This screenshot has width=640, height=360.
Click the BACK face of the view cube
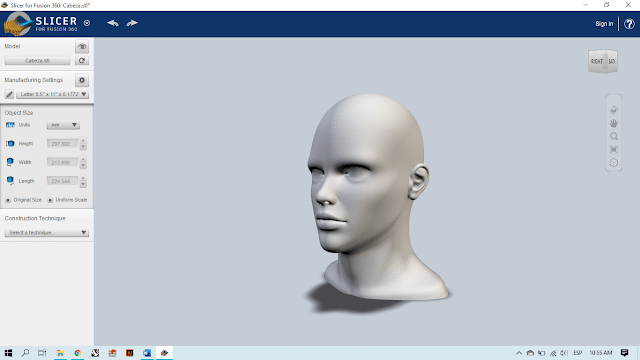pyautogui.click(x=611, y=62)
